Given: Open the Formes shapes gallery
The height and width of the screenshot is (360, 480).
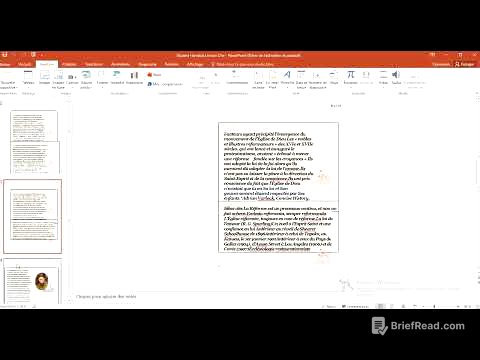Looking at the screenshot, I should coord(102,78).
